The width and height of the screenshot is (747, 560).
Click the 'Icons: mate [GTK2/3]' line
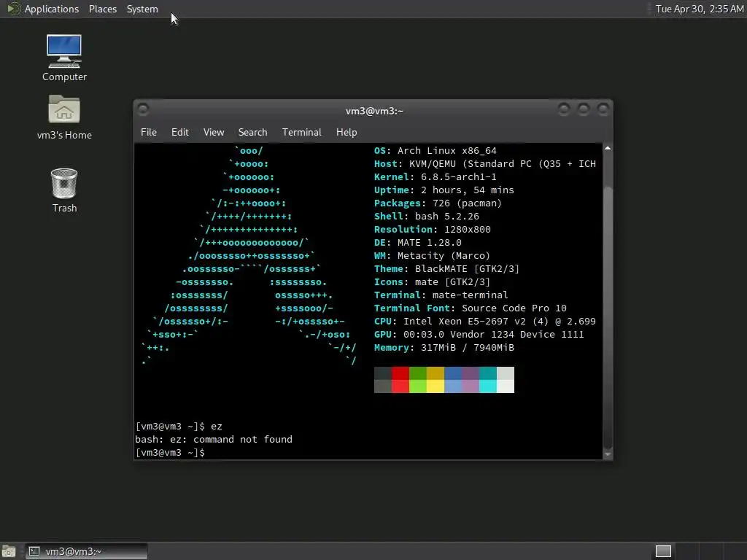pos(432,282)
